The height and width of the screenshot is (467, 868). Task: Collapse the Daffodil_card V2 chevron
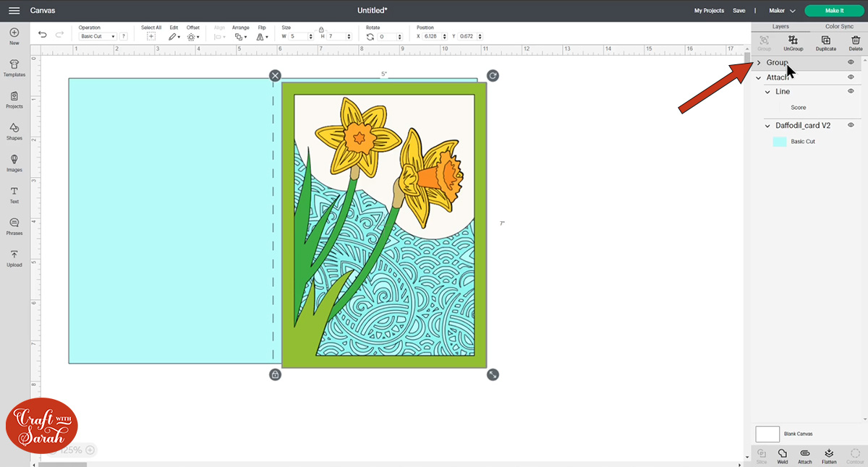[x=768, y=126]
